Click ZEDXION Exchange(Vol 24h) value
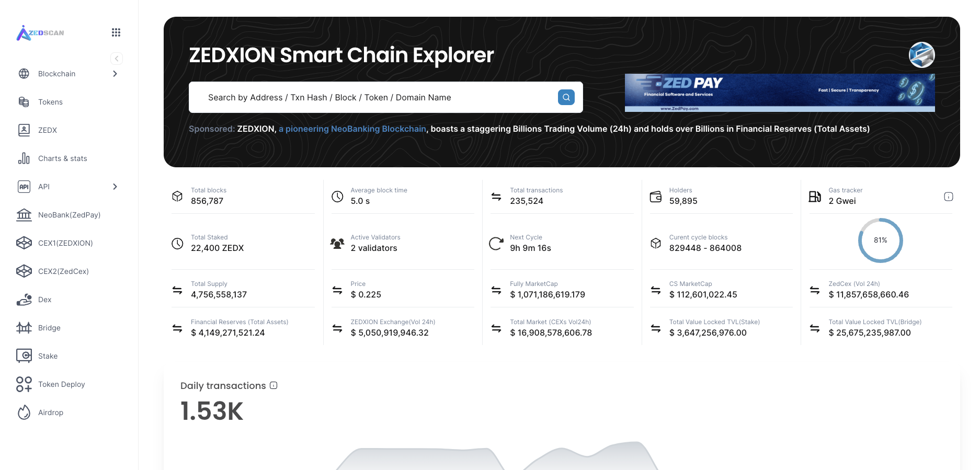 pos(390,333)
